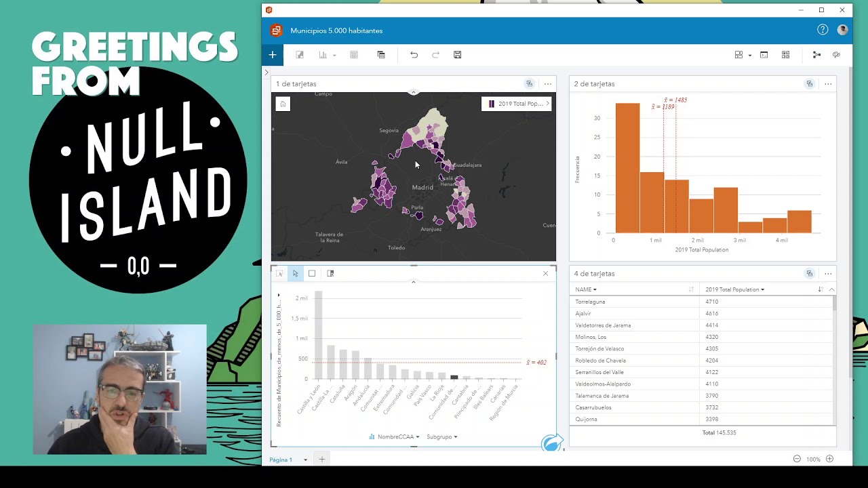Enable cross filters on card 4
The height and width of the screenshot is (488, 868).
click(809, 274)
